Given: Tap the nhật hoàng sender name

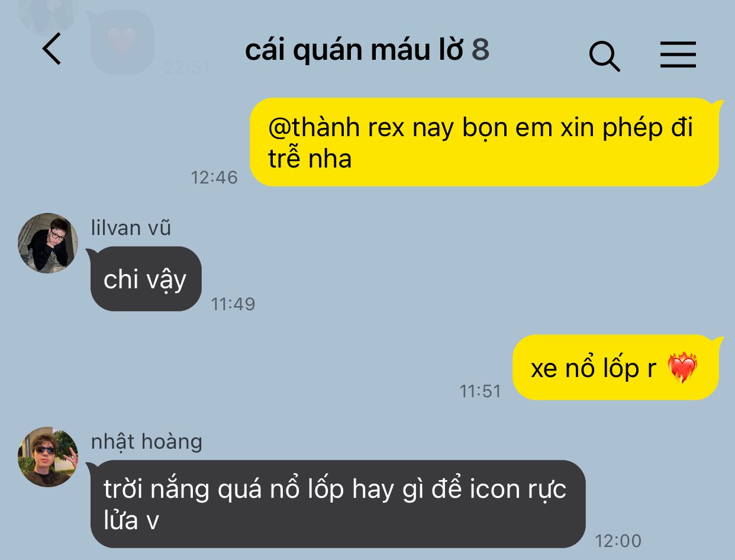Looking at the screenshot, I should (147, 442).
